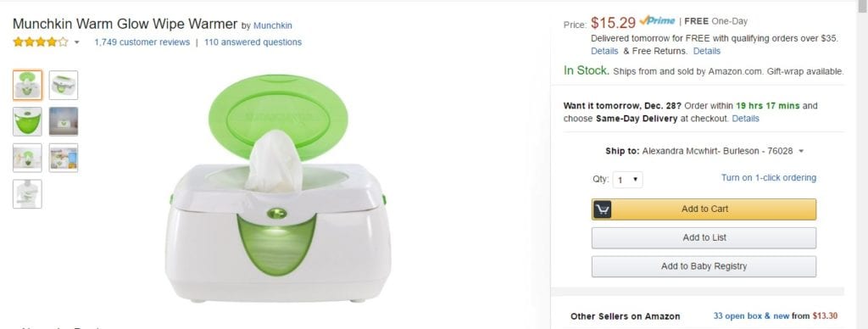Open 110 answered questions link
The image size is (868, 329).
click(x=253, y=42)
